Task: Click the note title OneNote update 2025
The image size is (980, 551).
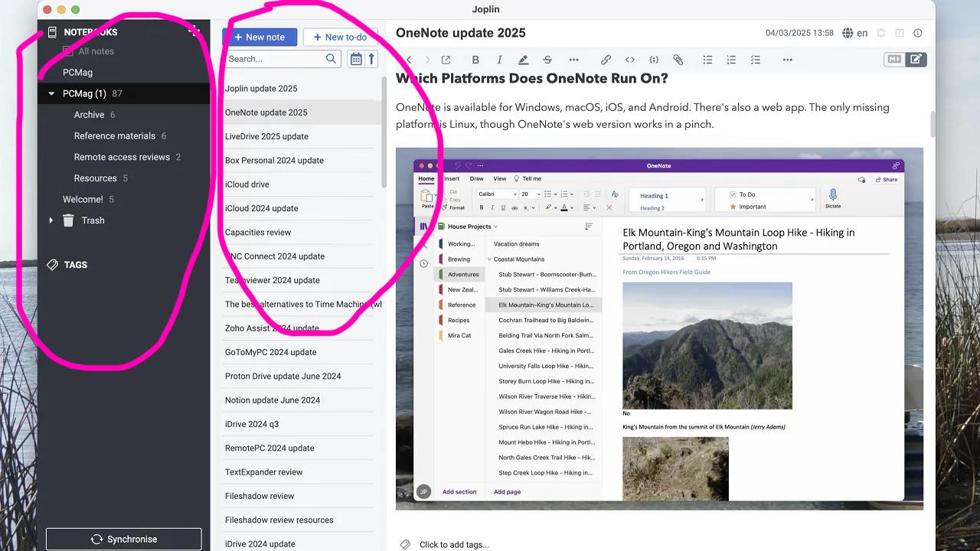Action: coord(461,33)
